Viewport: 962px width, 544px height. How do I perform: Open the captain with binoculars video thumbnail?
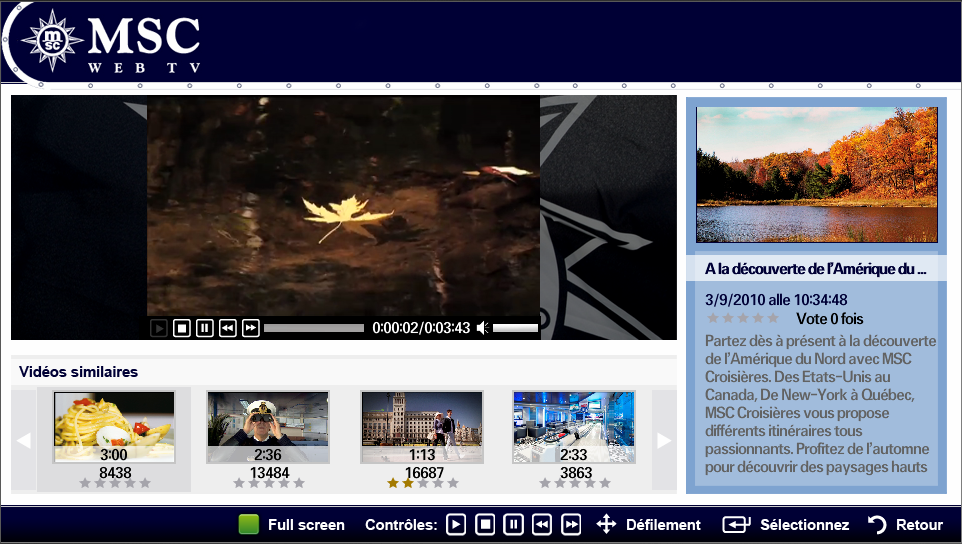(267, 427)
